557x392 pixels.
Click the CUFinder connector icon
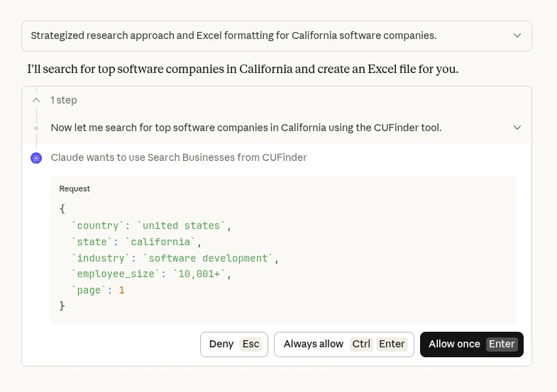click(x=36, y=158)
